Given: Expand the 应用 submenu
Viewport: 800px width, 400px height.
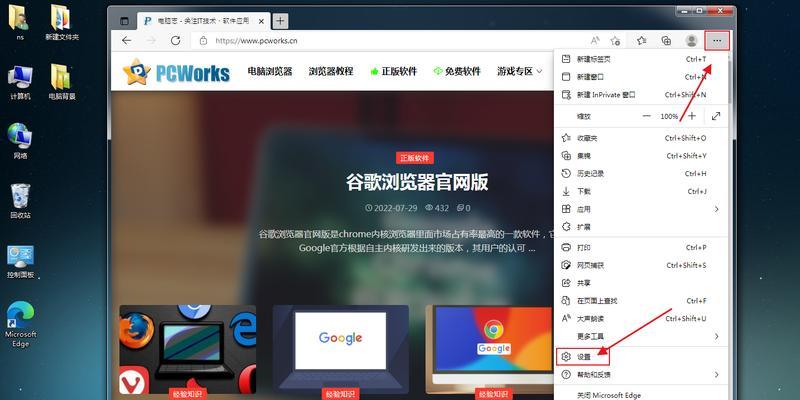Looking at the screenshot, I should pyautogui.click(x=641, y=209).
